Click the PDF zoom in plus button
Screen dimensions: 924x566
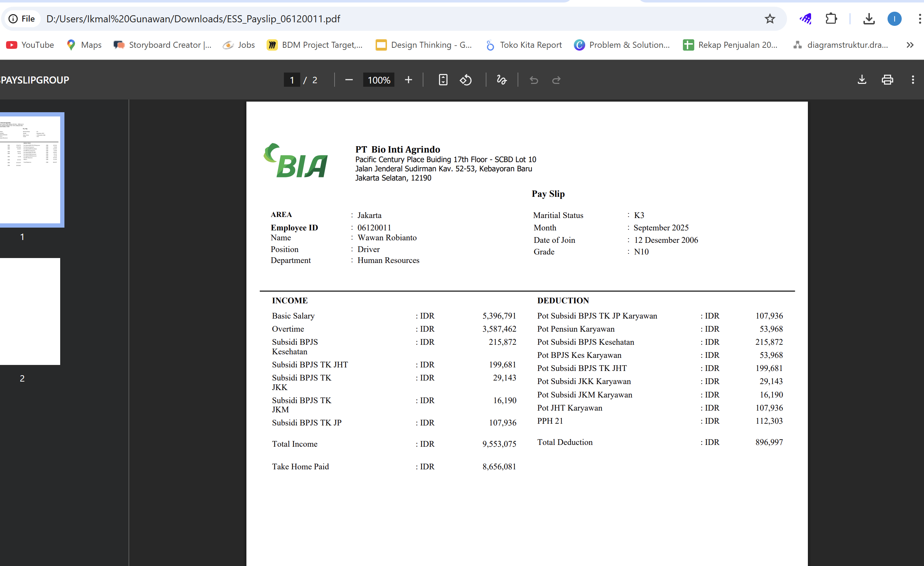coord(409,80)
